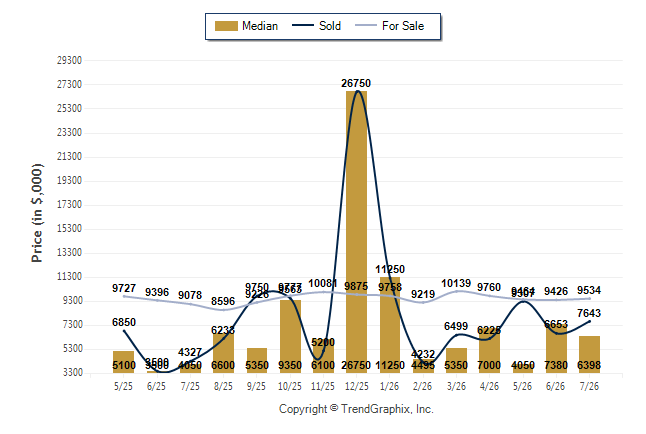This screenshot has height=434, width=646.
Task: Click the dark Sold legend line
Action: (x=303, y=25)
